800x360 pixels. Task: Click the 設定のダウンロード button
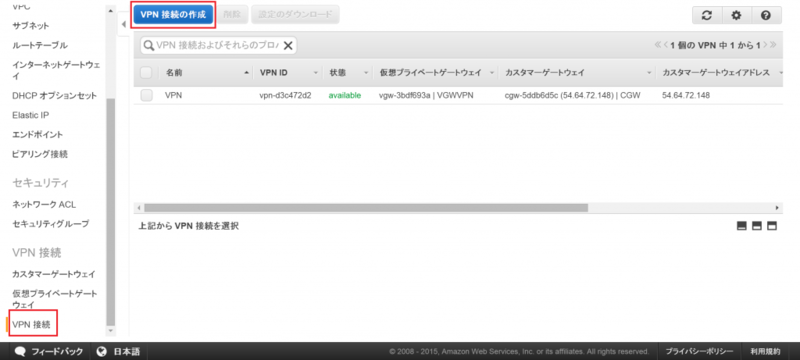coord(295,15)
